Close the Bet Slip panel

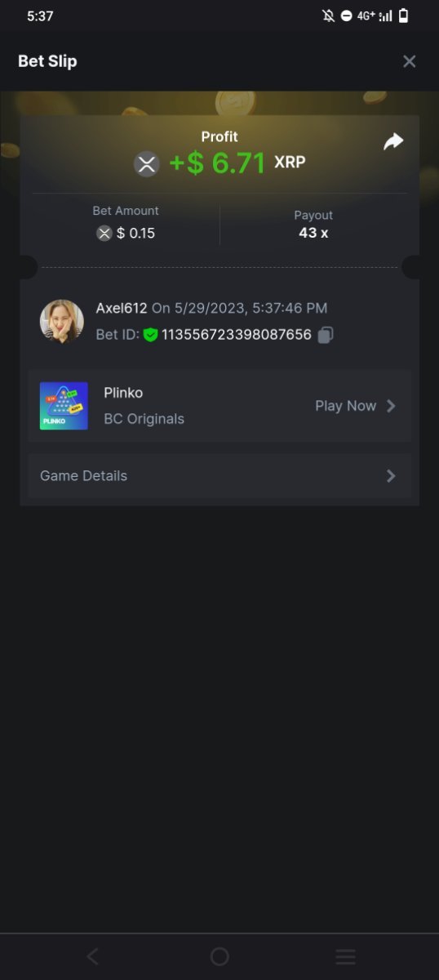pos(410,61)
